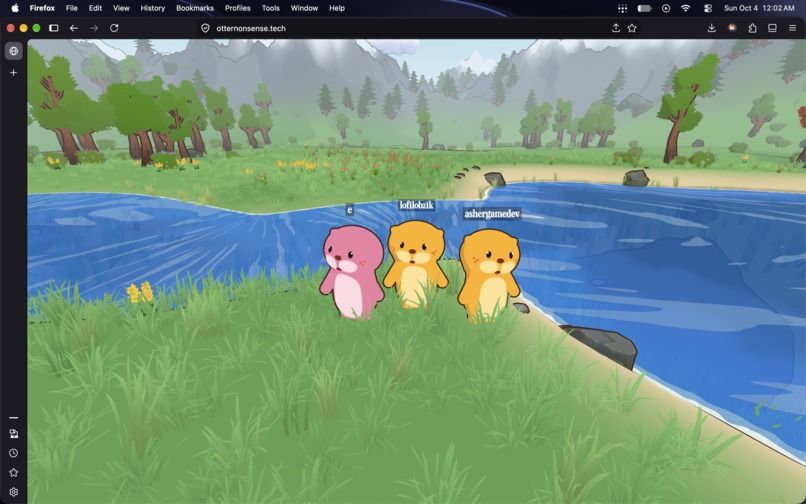Viewport: 806px width, 504px height.
Task: Open sidebar settings gear icon
Action: 14,492
